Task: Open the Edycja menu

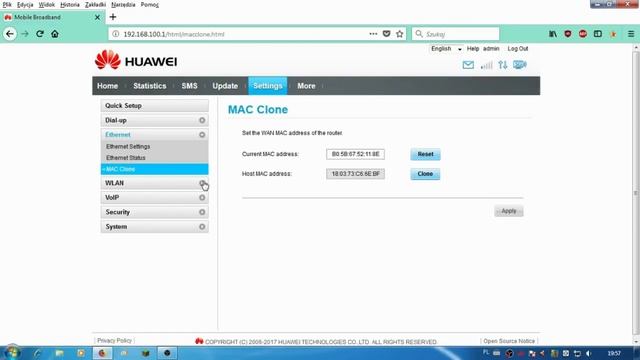Action: (25, 4)
